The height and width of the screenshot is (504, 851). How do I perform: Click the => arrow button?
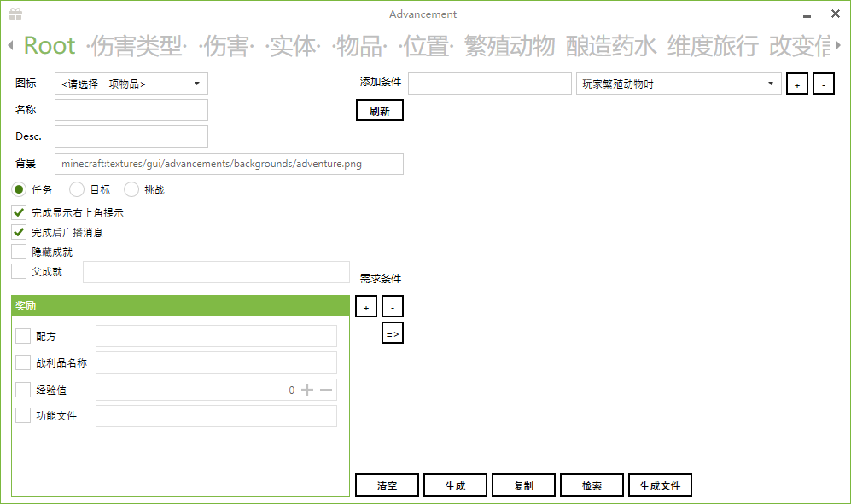click(x=393, y=333)
